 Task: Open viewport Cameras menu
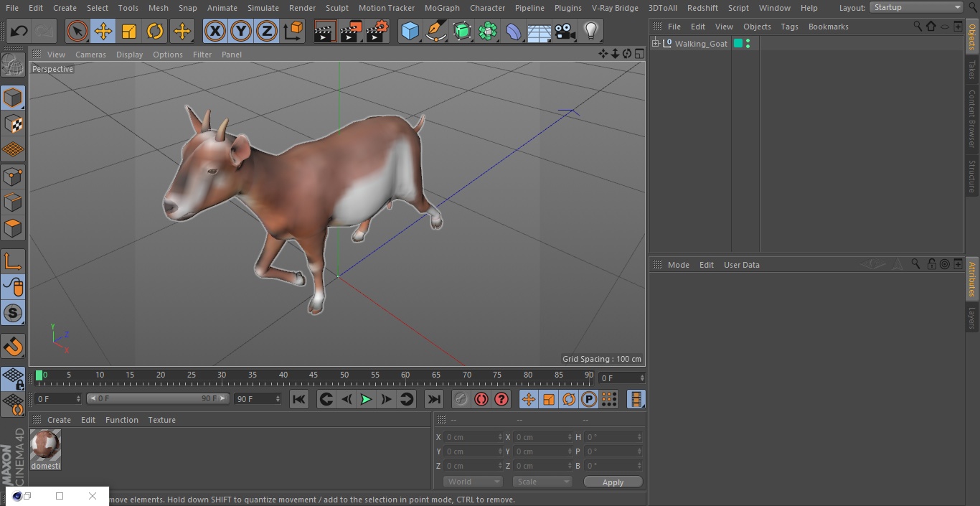(90, 55)
